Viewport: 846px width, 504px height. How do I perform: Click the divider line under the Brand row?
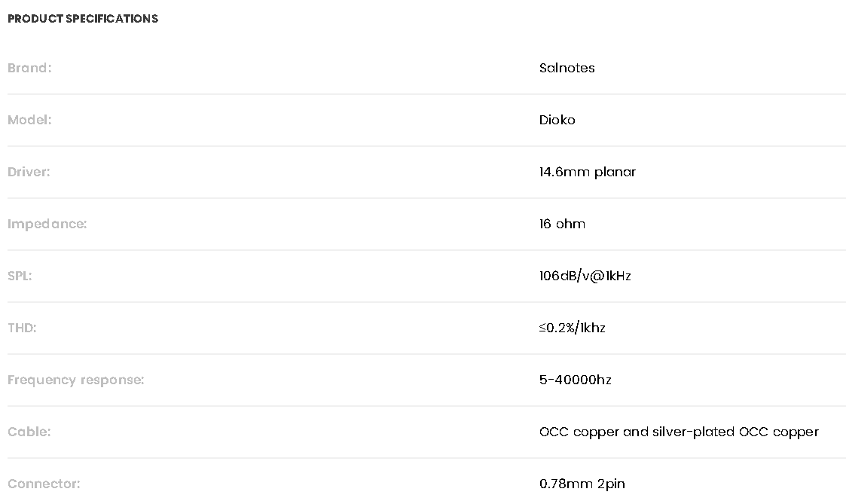point(426,94)
